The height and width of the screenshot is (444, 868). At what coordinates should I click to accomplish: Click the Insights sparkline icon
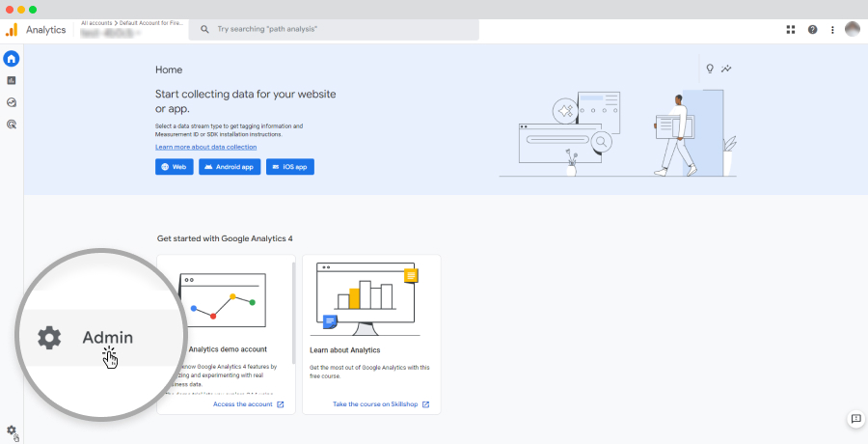click(x=726, y=69)
